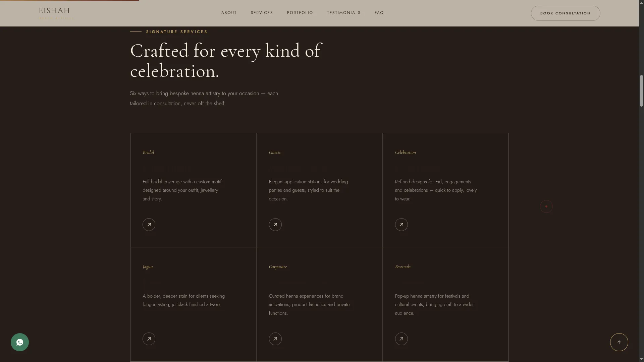Open the Guests service arrow icon
The width and height of the screenshot is (644, 362).
pos(275,225)
